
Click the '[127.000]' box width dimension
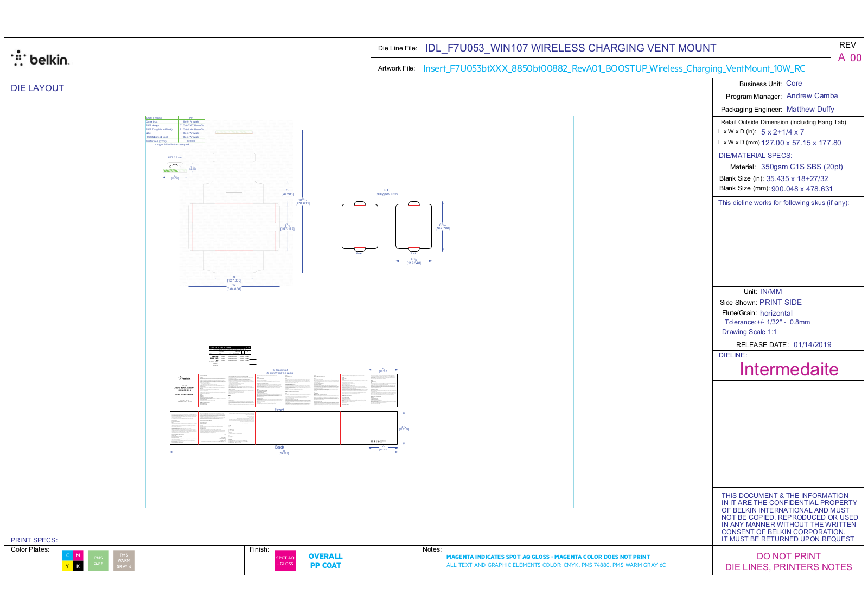[x=234, y=280]
